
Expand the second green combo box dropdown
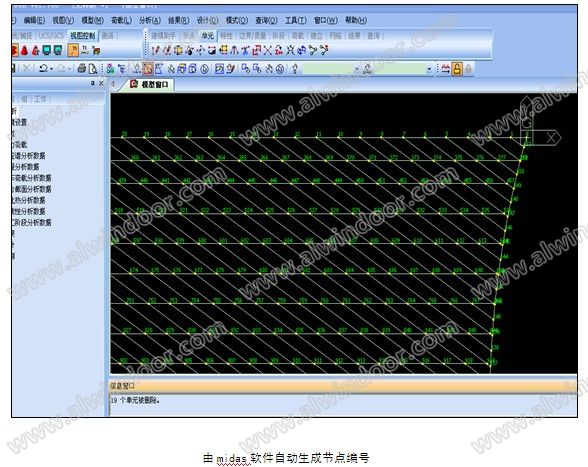coord(429,69)
